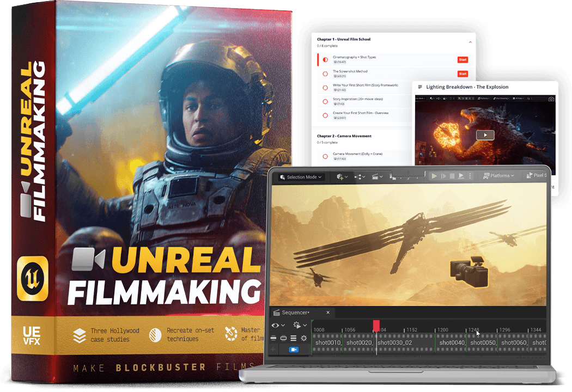The width and height of the screenshot is (572, 392).
Task: Click the second track layout icon in Sequencer
Action: click(x=283, y=339)
